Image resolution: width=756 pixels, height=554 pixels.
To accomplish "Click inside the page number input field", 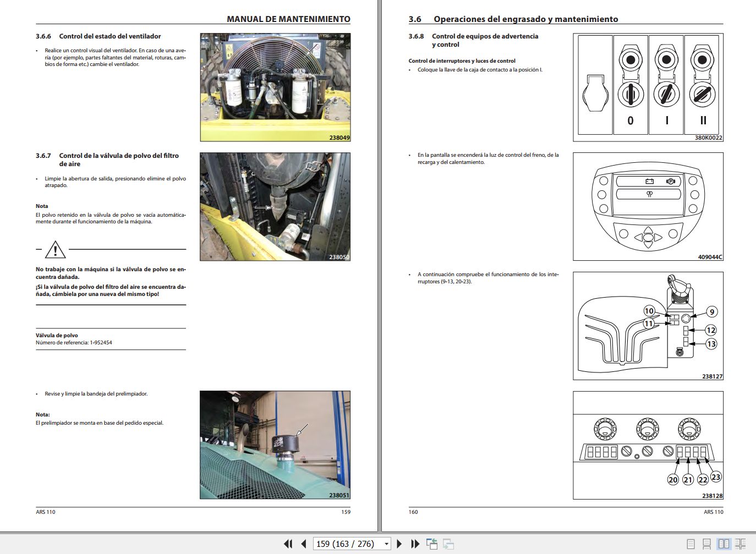I will (347, 544).
